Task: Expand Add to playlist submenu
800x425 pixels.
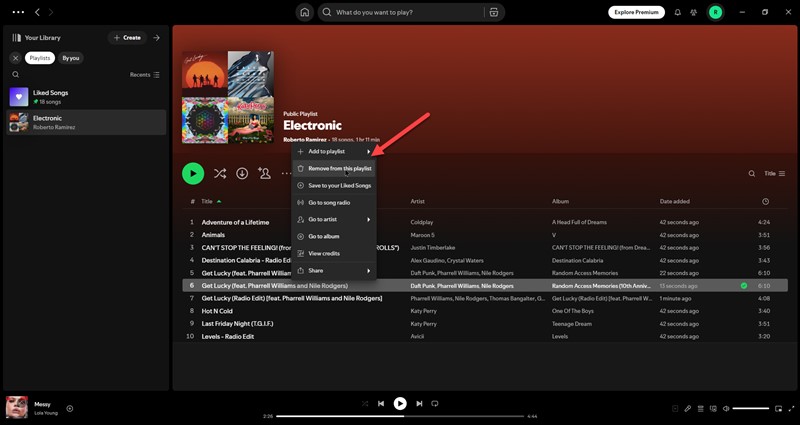Action: point(334,152)
